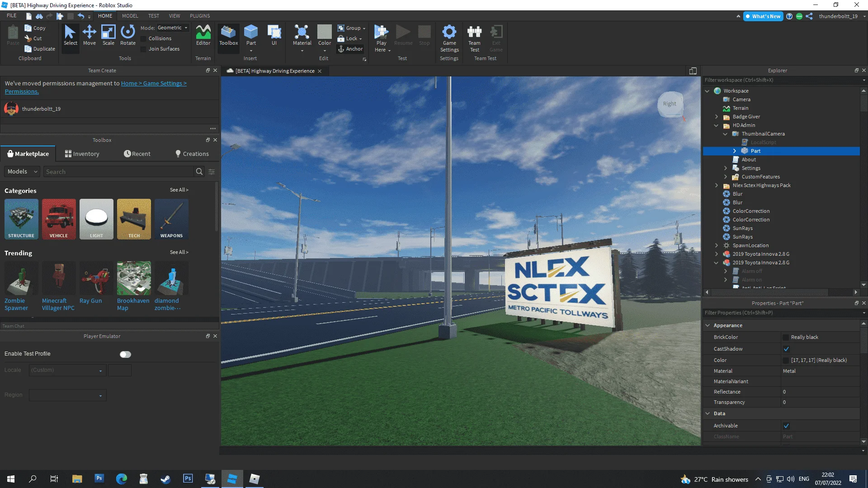868x488 pixels.
Task: Open the Lock dropdown
Action: click(350, 38)
